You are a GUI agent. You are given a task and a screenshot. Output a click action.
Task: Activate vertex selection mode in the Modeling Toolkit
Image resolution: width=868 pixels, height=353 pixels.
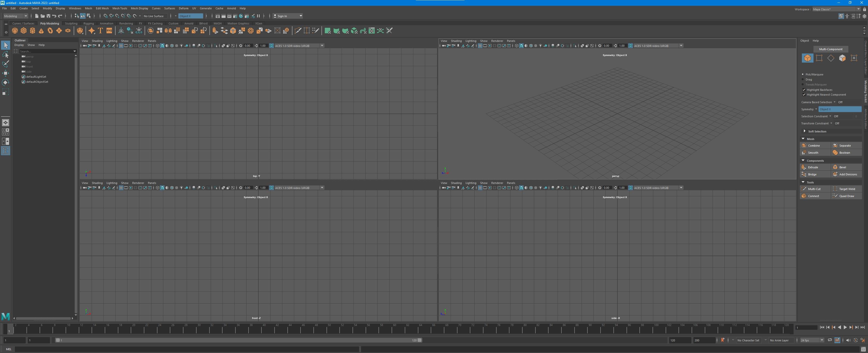[x=819, y=58]
